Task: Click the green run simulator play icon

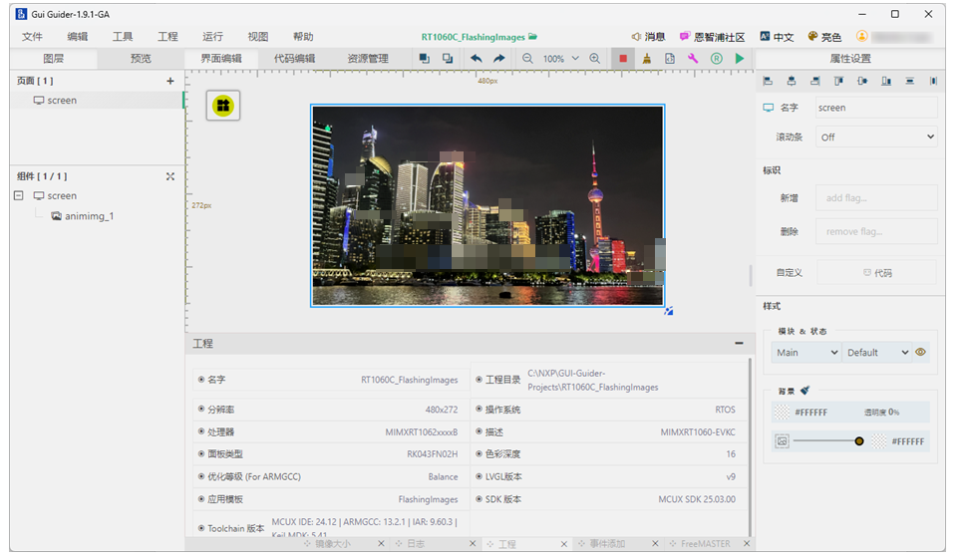Action: [740, 59]
